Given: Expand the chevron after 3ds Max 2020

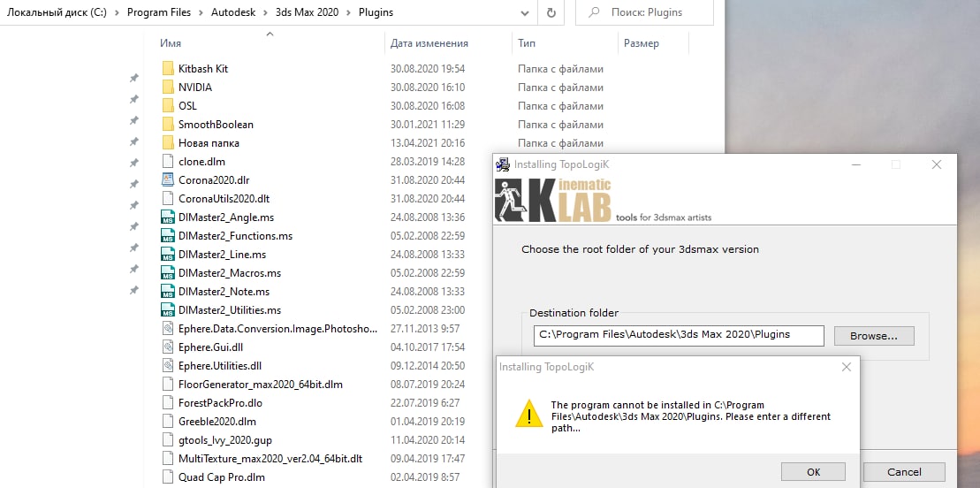Looking at the screenshot, I should pyautogui.click(x=349, y=12).
